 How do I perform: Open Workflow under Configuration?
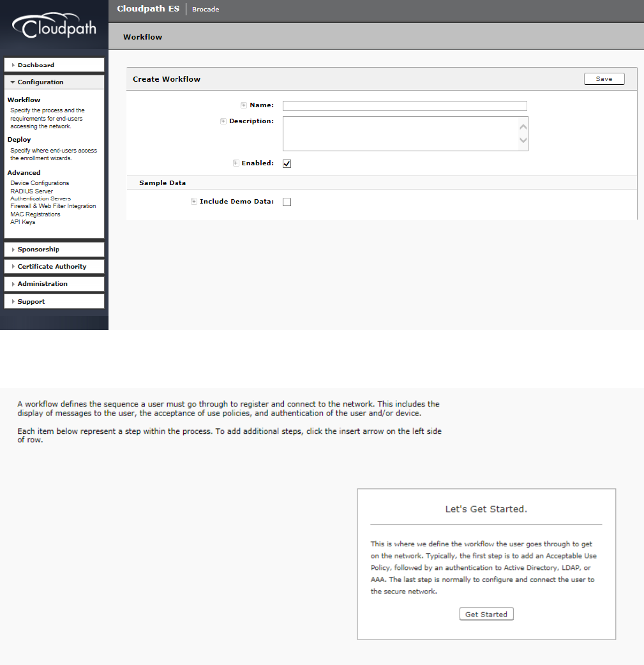(x=24, y=100)
